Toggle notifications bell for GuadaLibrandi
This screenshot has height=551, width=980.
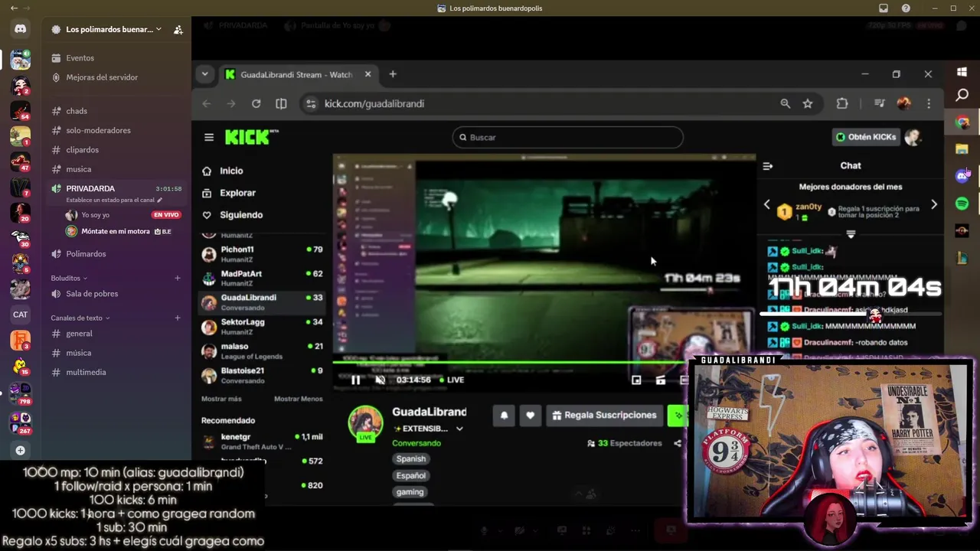(504, 416)
